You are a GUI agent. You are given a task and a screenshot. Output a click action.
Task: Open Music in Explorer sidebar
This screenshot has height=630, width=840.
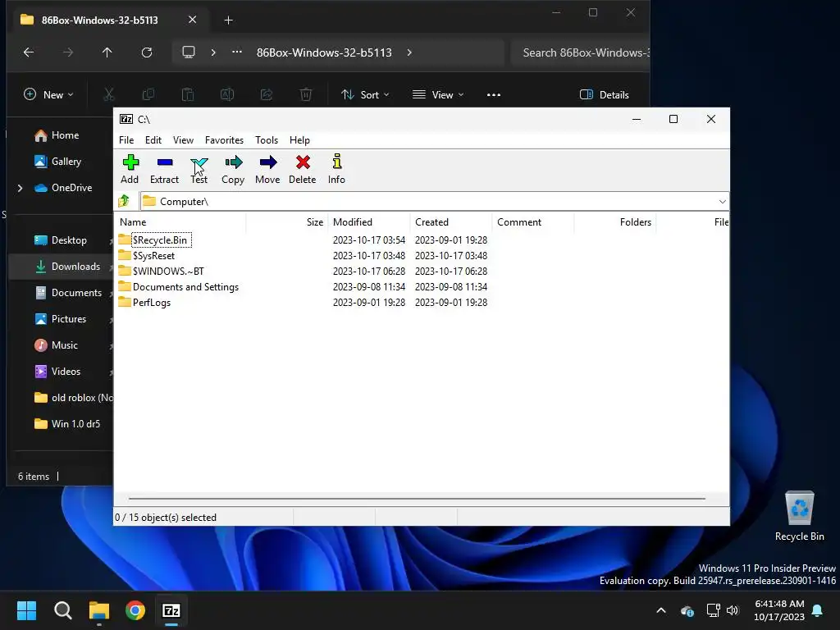[56, 345]
